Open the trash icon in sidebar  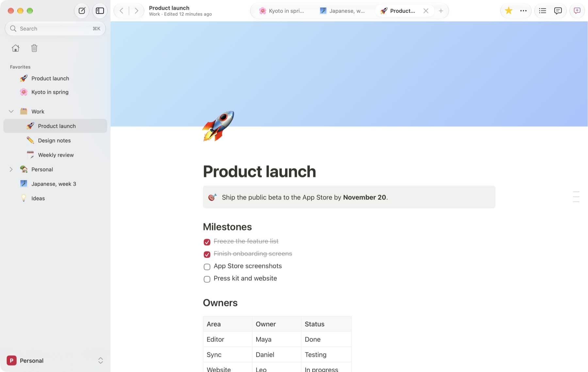(x=34, y=48)
